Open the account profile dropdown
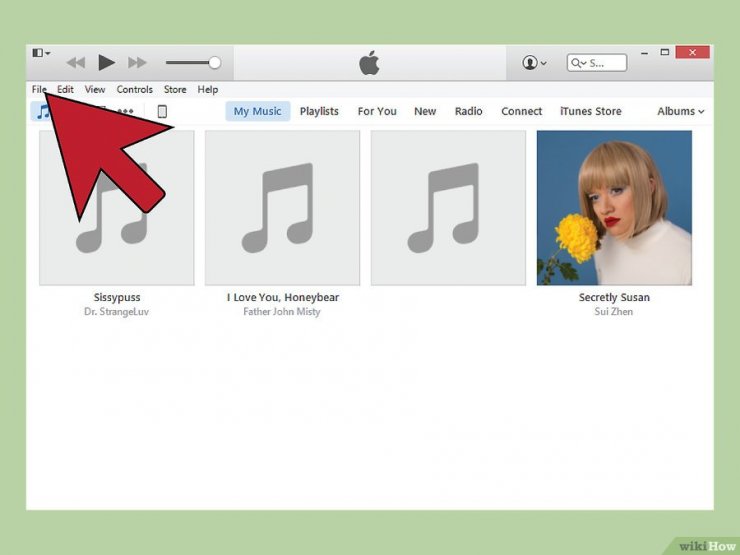Screen dimensions: 740x555 [534, 62]
